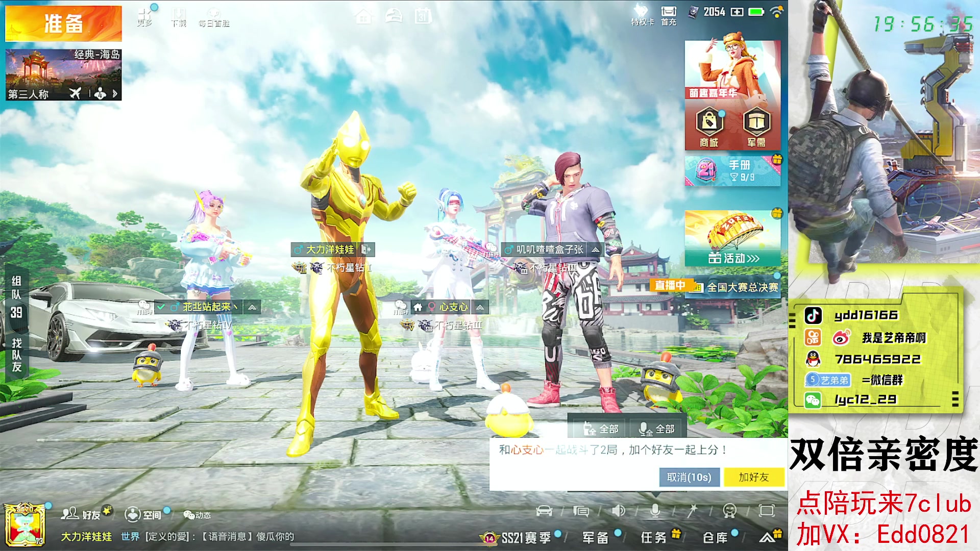Open the 找队友 find teammates tab
Viewport: 980px width, 551px height.
tap(16, 354)
